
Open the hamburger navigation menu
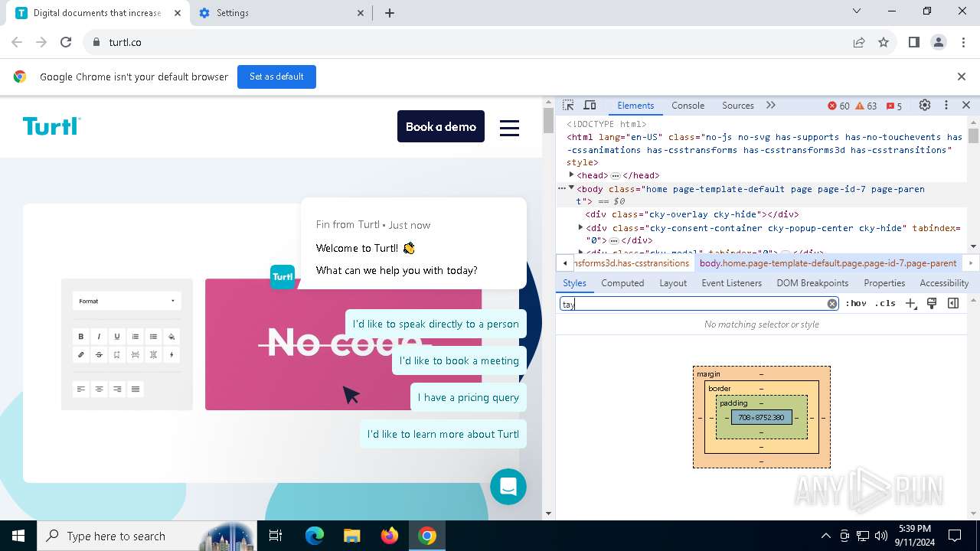(509, 128)
